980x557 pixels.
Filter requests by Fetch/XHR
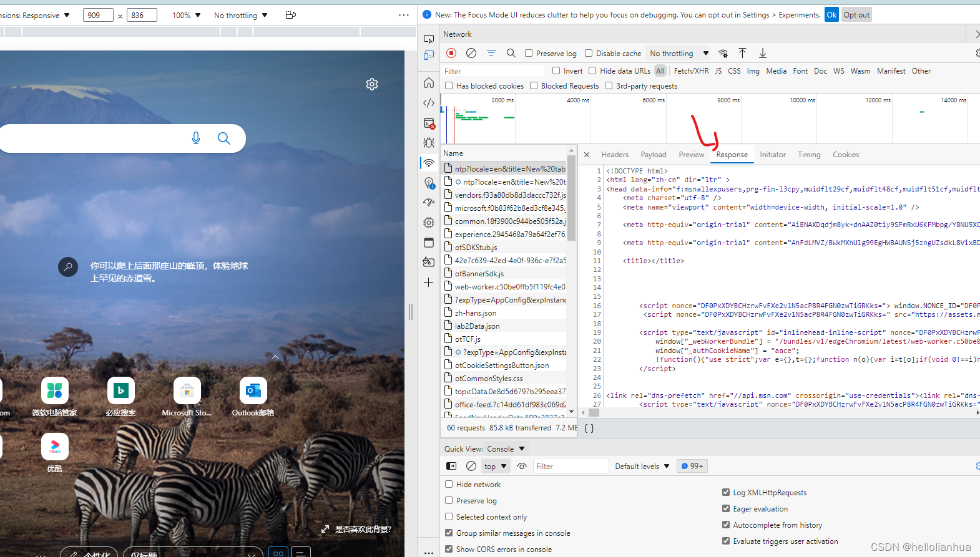click(691, 71)
